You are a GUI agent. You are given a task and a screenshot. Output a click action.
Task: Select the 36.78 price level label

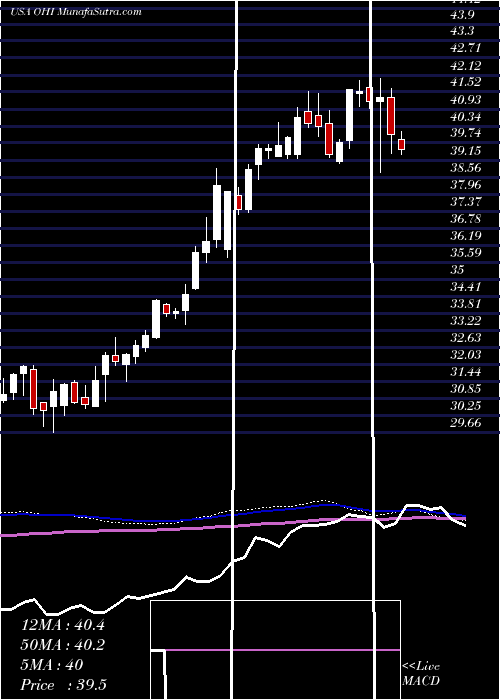467,219
